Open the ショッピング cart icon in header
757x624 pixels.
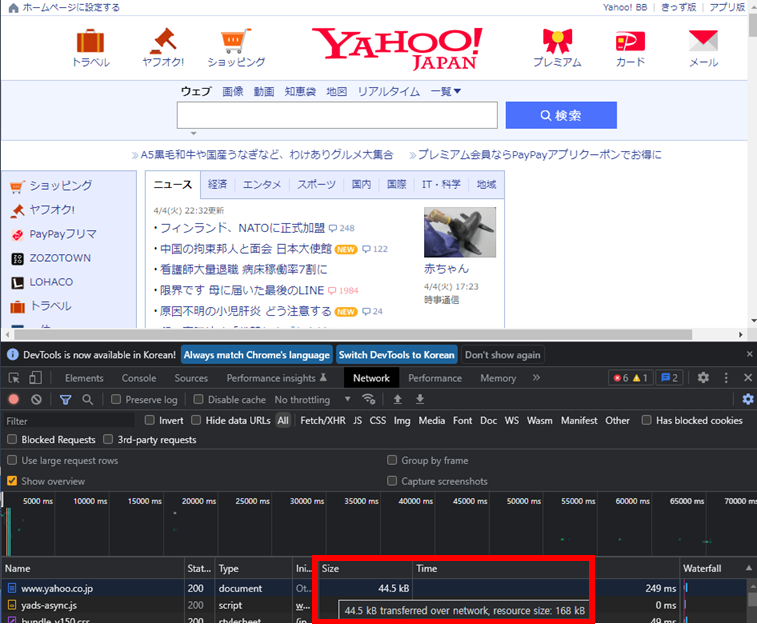click(236, 41)
